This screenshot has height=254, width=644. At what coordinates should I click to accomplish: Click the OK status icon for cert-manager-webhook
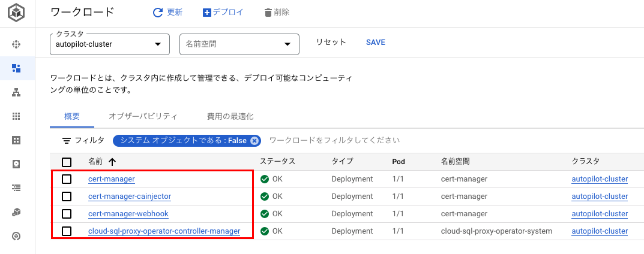pos(265,214)
